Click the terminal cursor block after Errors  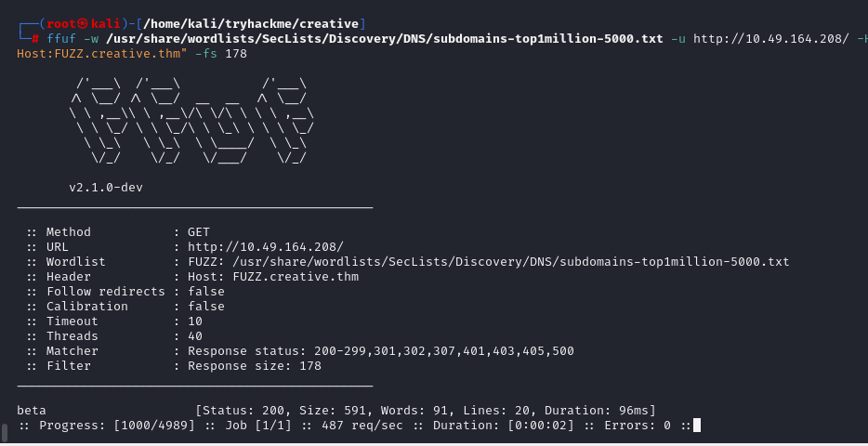[696, 426]
